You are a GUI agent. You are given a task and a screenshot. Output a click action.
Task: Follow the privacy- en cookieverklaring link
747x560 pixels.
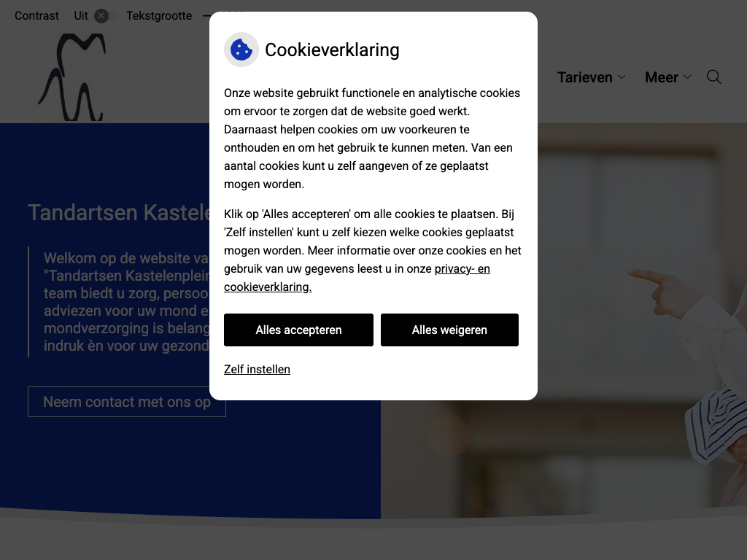[x=357, y=278]
